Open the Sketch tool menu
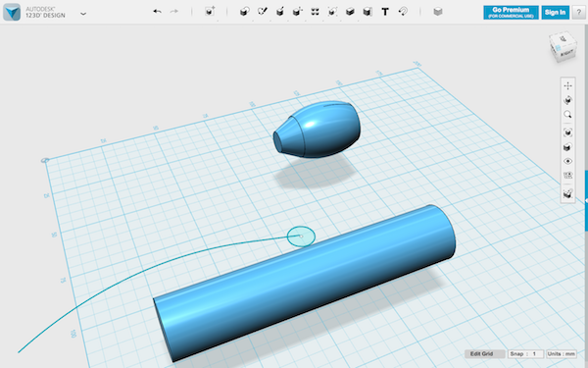Image resolution: width=588 pixels, height=368 pixels. click(x=262, y=11)
